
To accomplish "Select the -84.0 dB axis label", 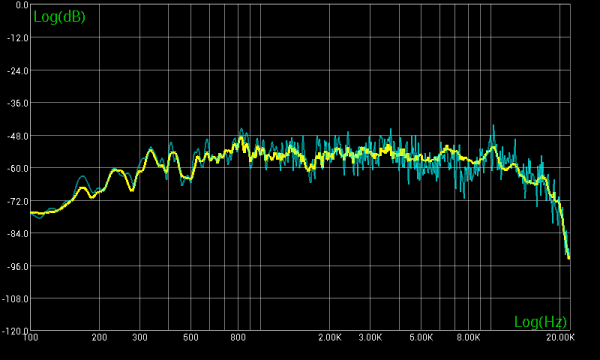I will (18, 233).
